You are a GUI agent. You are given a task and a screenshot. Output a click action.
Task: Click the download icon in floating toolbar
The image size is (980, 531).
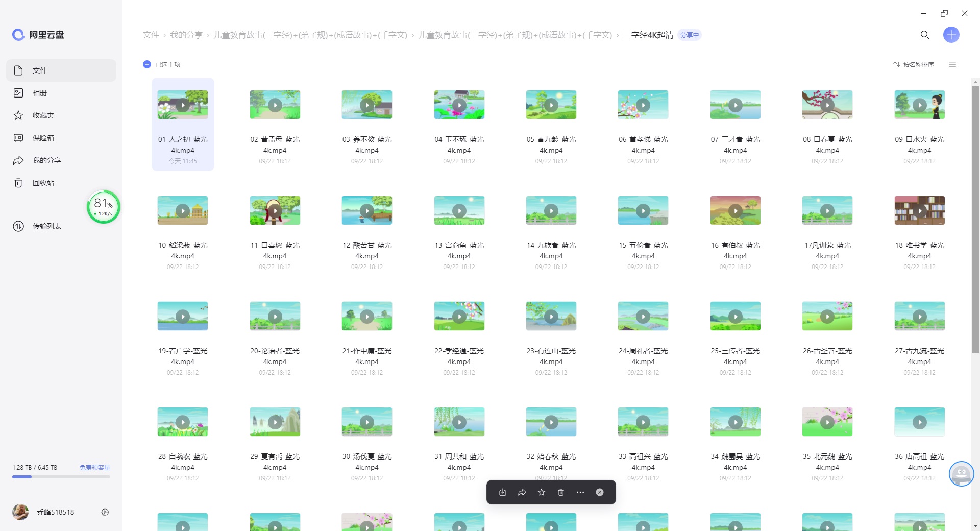pos(503,492)
